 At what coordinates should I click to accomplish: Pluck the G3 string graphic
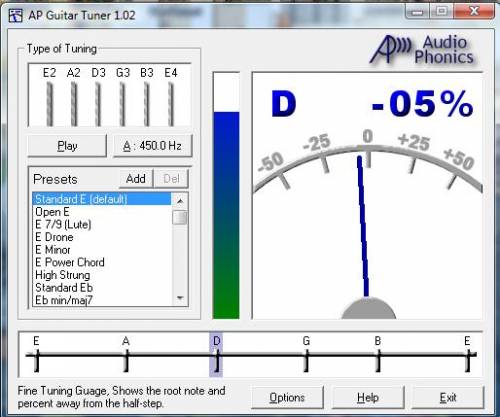tap(122, 104)
